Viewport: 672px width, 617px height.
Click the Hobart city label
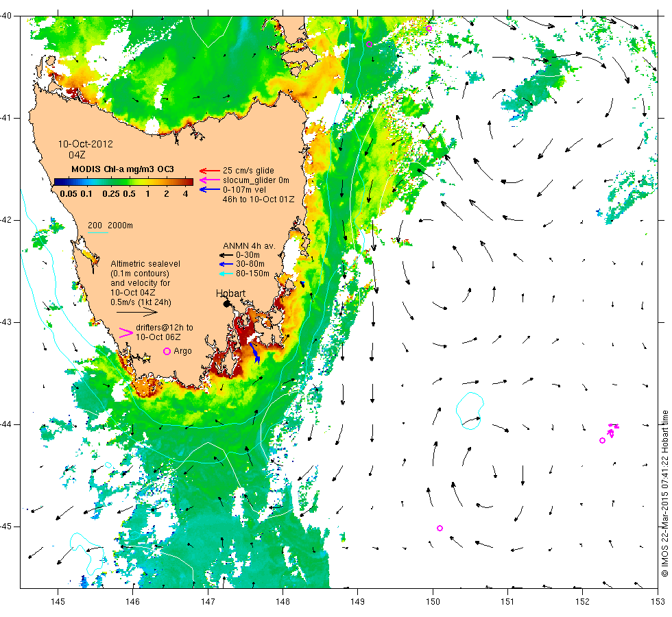click(x=230, y=293)
